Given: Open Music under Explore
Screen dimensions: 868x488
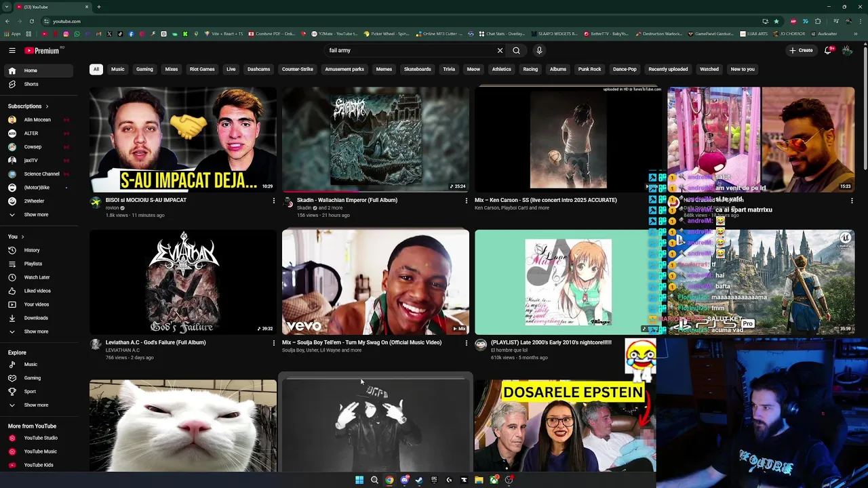Looking at the screenshot, I should [x=39, y=365].
